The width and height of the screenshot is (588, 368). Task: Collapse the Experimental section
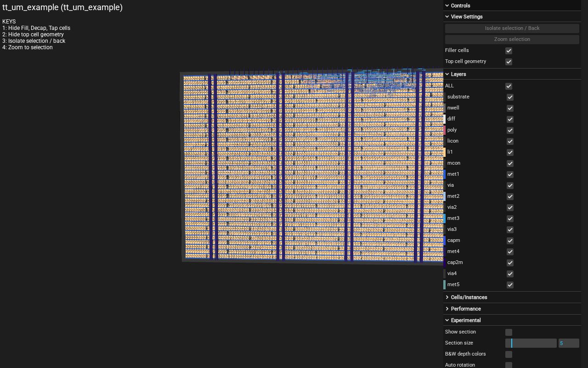pyautogui.click(x=512, y=320)
